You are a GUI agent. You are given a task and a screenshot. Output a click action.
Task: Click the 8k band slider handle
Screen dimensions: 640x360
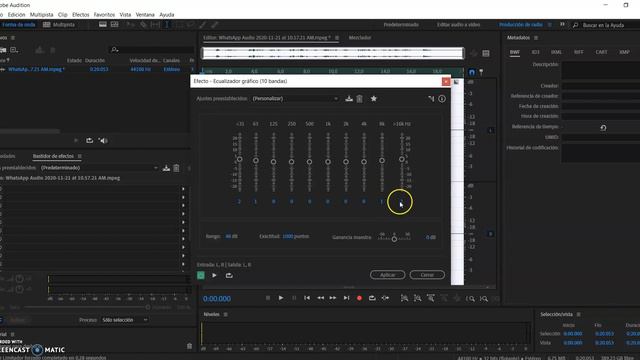[382, 160]
